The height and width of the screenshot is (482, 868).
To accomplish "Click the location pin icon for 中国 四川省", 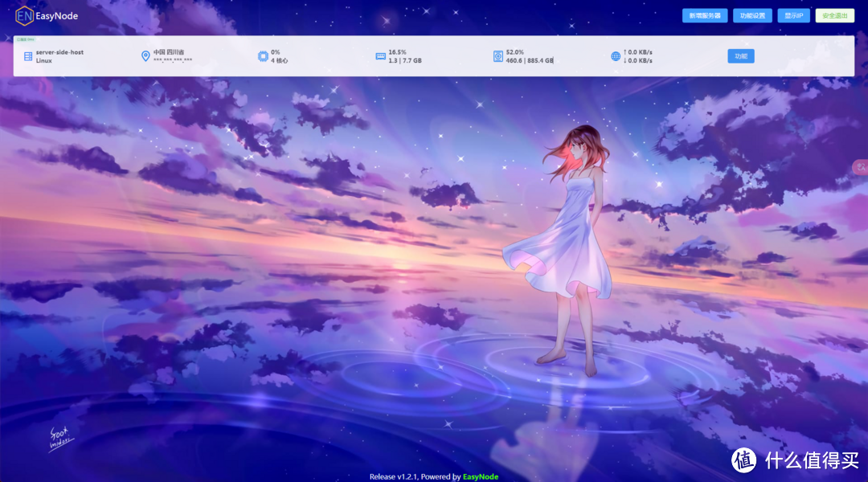I will tap(145, 55).
